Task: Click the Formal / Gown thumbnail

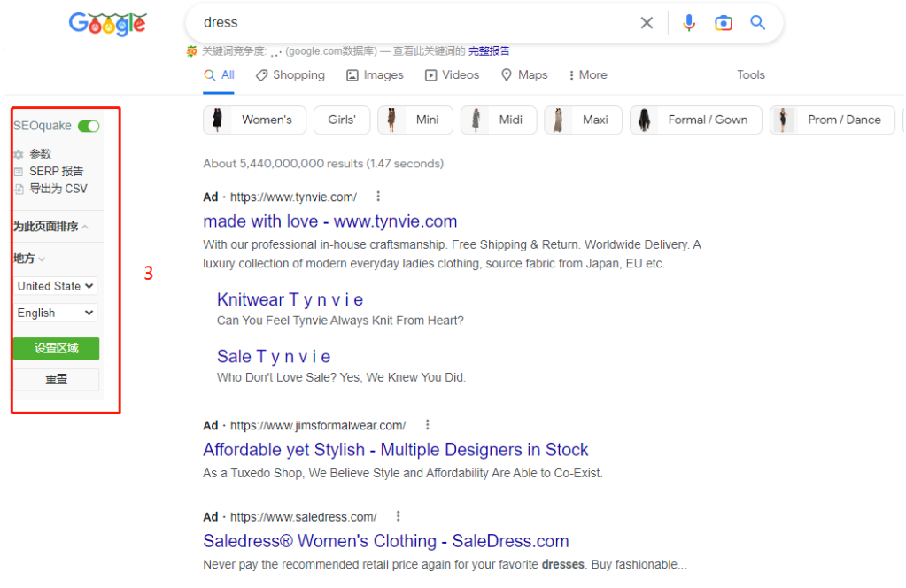Action: coord(644,120)
